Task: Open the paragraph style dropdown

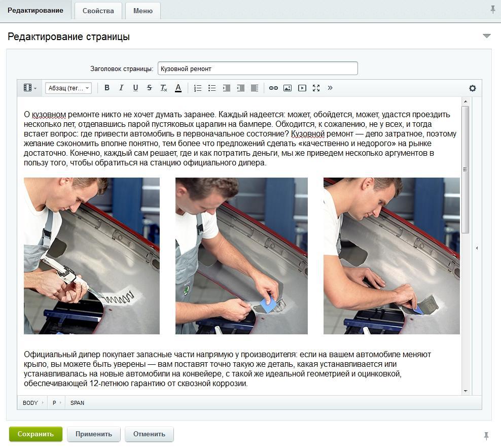Action: (x=68, y=88)
